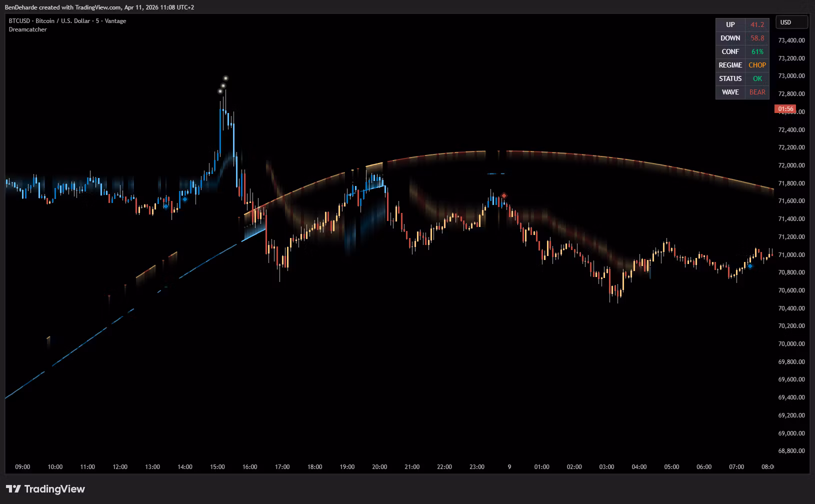Screen dimensions: 815x504
Task: Click the REGIME CHOP table cell
Action: (757, 65)
